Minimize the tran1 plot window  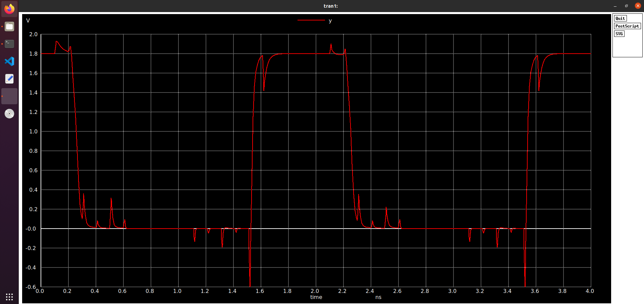615,6
